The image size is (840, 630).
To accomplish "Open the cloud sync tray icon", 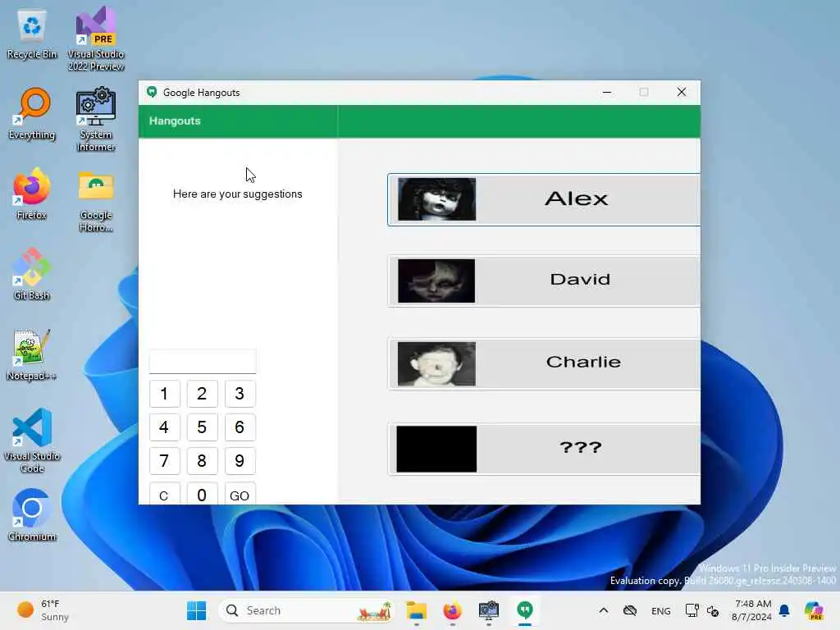I will [630, 610].
